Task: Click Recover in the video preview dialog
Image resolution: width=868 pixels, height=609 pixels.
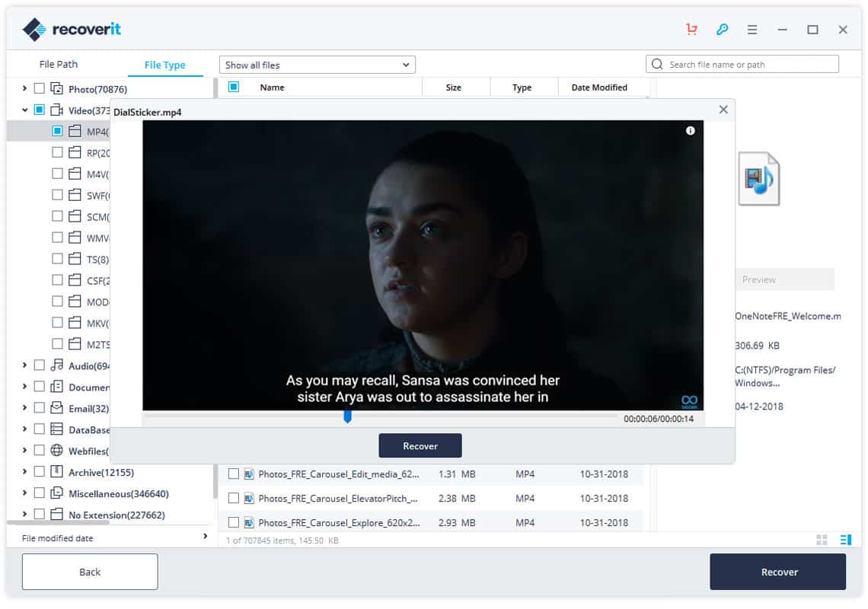Action: tap(420, 445)
